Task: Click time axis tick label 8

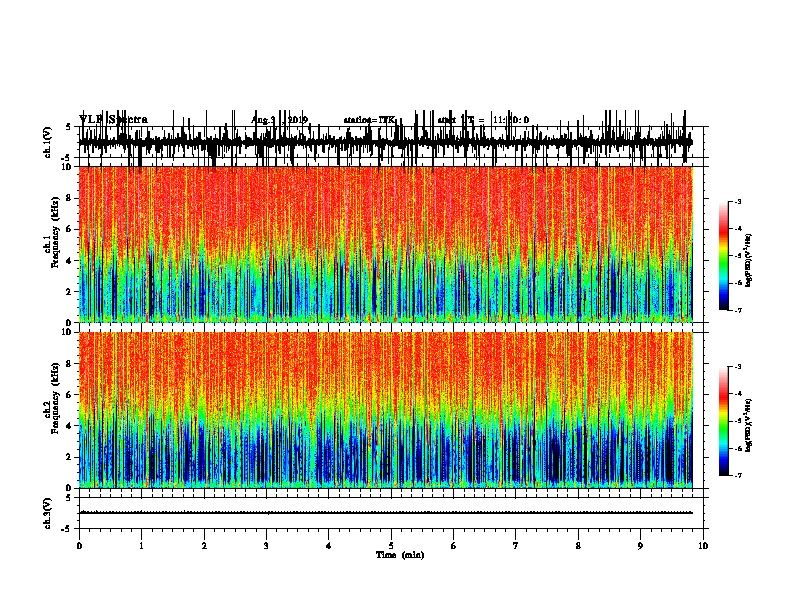Action: point(578,546)
